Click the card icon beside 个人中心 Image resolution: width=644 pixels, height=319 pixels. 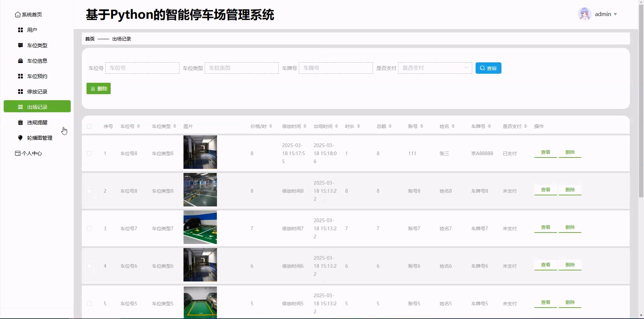(18, 153)
